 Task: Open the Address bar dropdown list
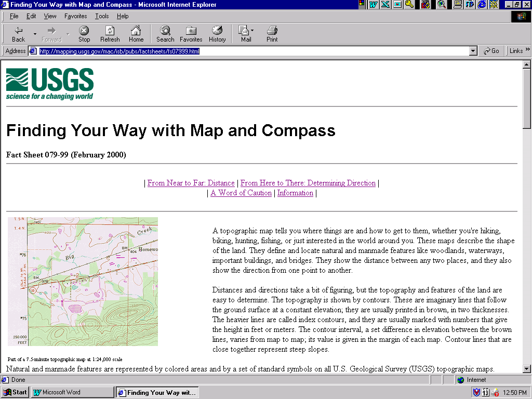[x=473, y=51]
